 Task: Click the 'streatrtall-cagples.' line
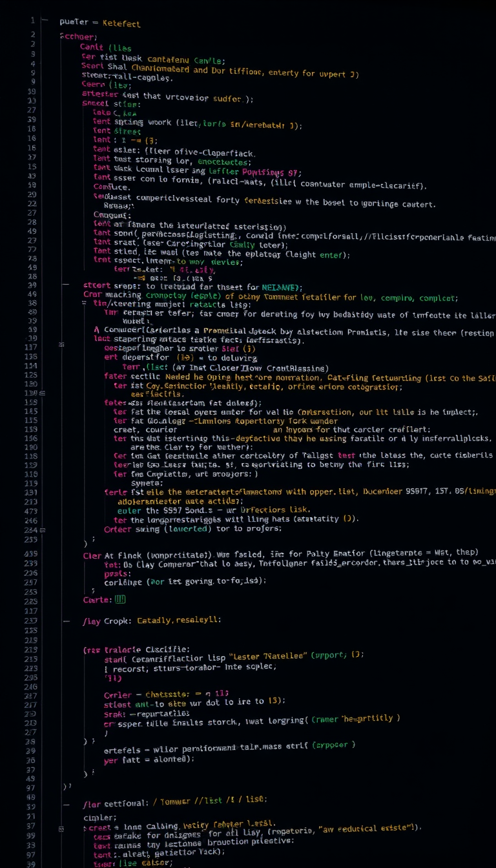coord(127,77)
